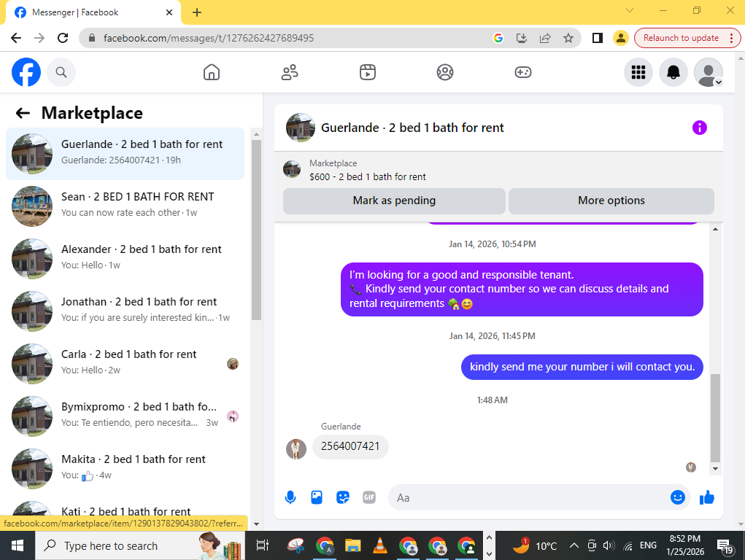Open the Gaming controller icon

point(522,72)
